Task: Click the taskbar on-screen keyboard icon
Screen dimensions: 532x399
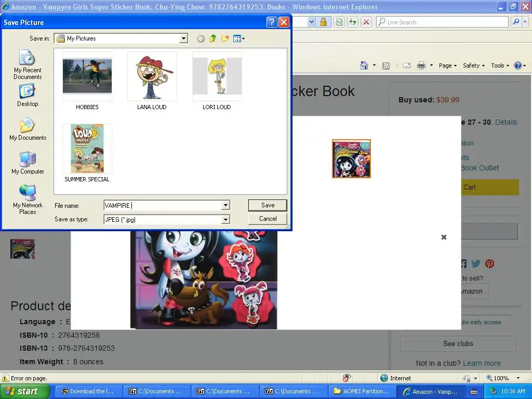Action: [474, 392]
